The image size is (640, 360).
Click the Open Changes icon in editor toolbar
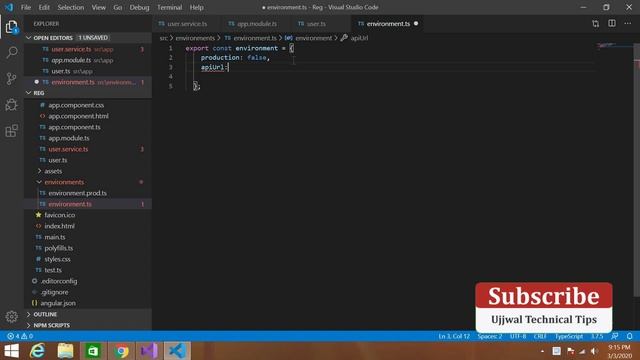tap(596, 24)
